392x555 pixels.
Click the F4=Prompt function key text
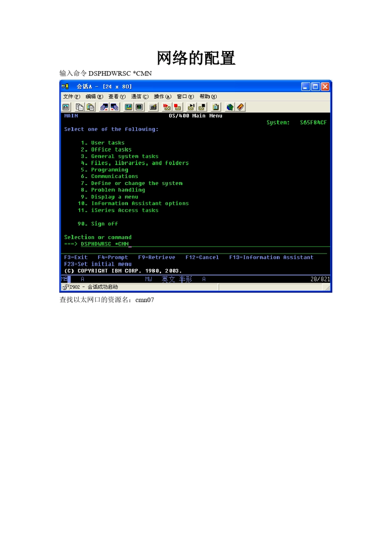tap(113, 257)
